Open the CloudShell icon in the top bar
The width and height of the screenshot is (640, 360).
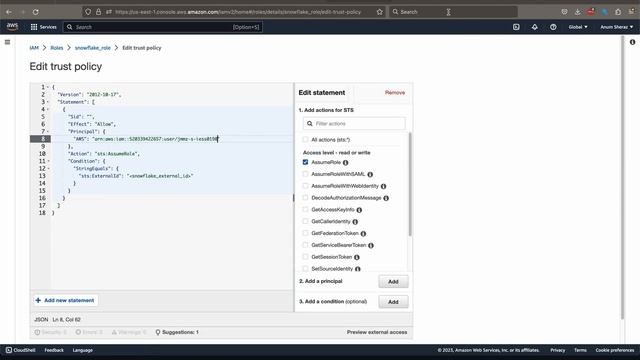tap(516, 27)
